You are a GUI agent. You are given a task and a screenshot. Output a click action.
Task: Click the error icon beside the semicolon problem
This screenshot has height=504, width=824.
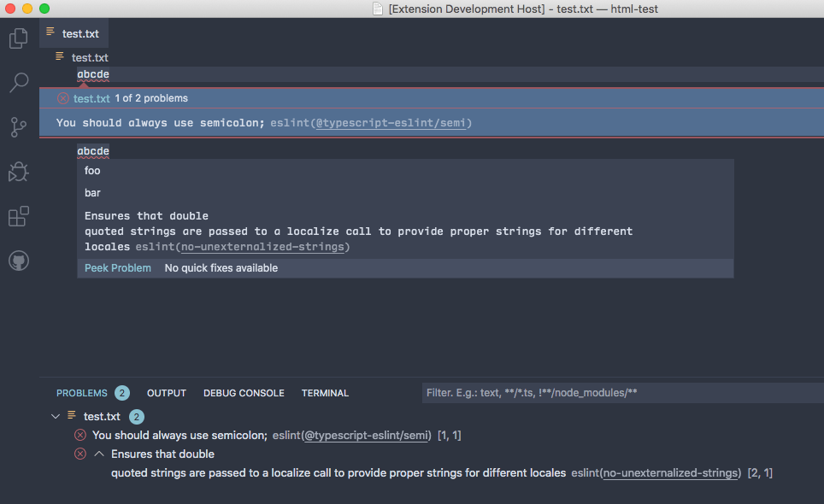click(79, 435)
